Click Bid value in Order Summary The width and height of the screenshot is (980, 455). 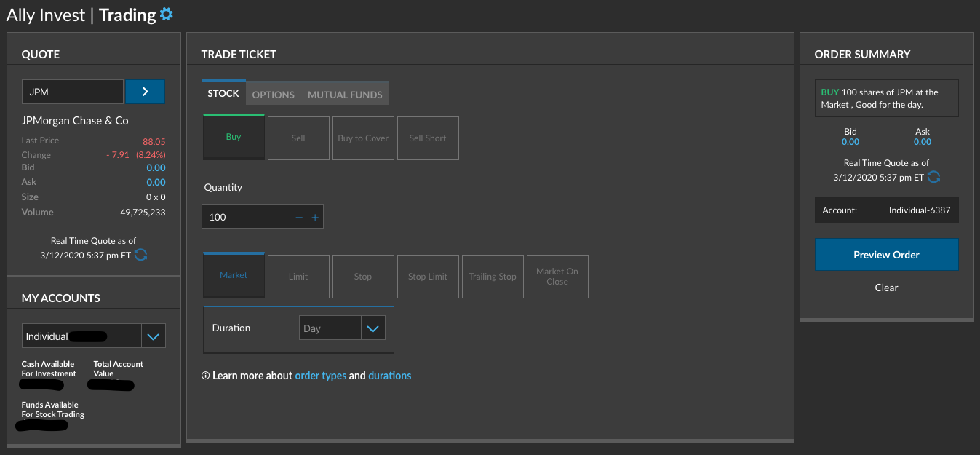tap(850, 142)
